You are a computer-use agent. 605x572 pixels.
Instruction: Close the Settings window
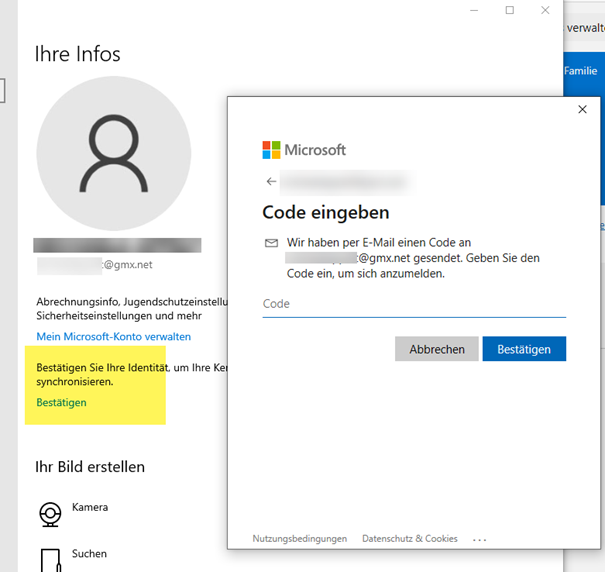click(x=545, y=10)
